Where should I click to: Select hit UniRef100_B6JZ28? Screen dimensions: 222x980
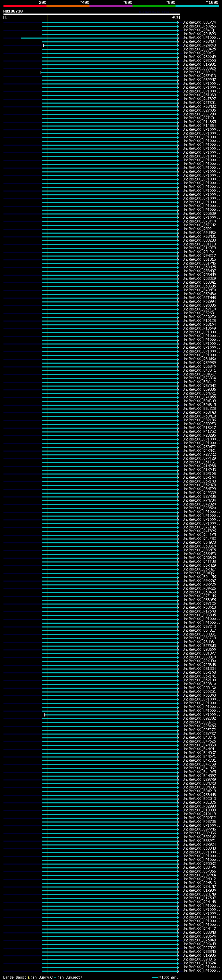(199, 408)
